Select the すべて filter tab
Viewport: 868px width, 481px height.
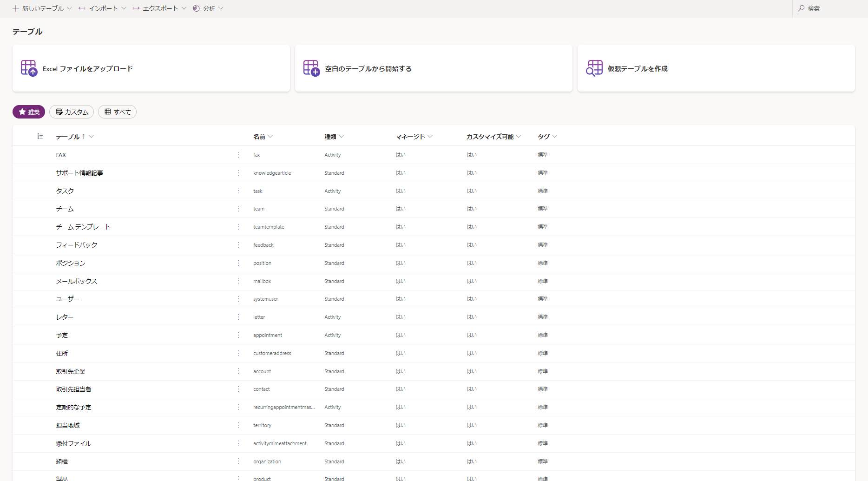(117, 112)
